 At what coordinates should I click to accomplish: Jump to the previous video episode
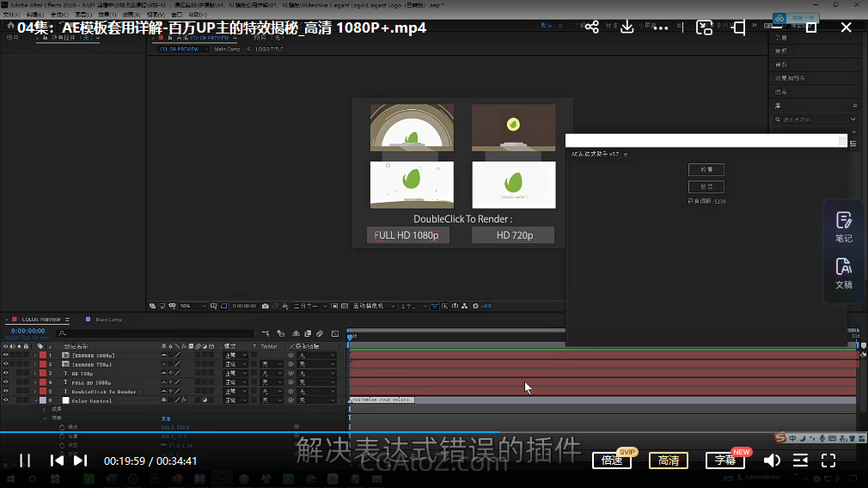(57, 461)
